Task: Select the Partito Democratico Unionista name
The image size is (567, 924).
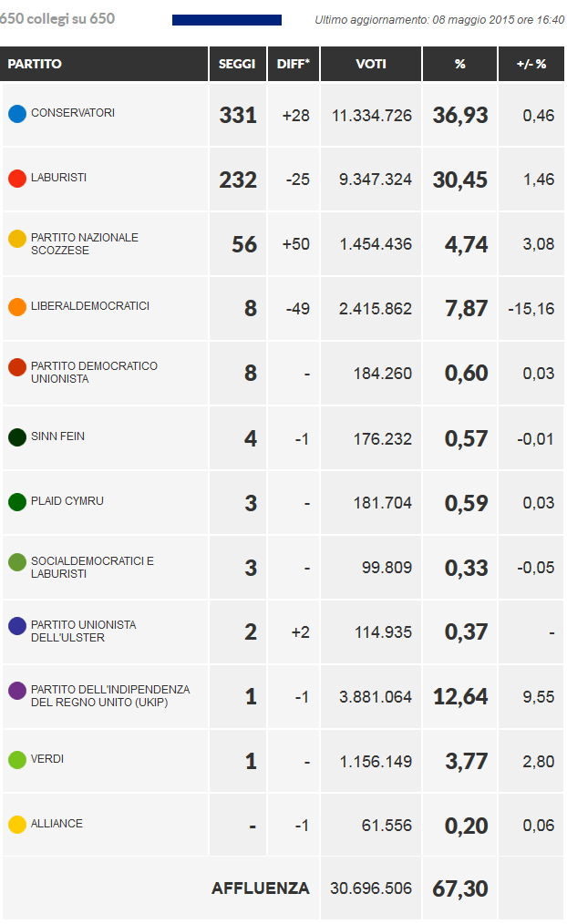Action: [94, 372]
